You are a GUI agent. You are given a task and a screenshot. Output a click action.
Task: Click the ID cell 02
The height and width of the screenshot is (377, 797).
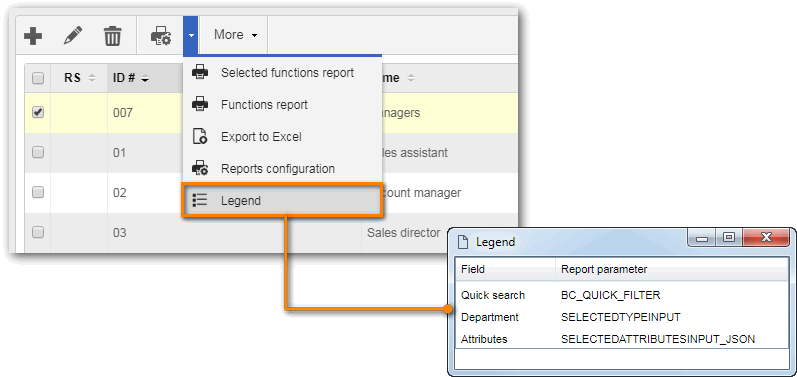point(119,193)
